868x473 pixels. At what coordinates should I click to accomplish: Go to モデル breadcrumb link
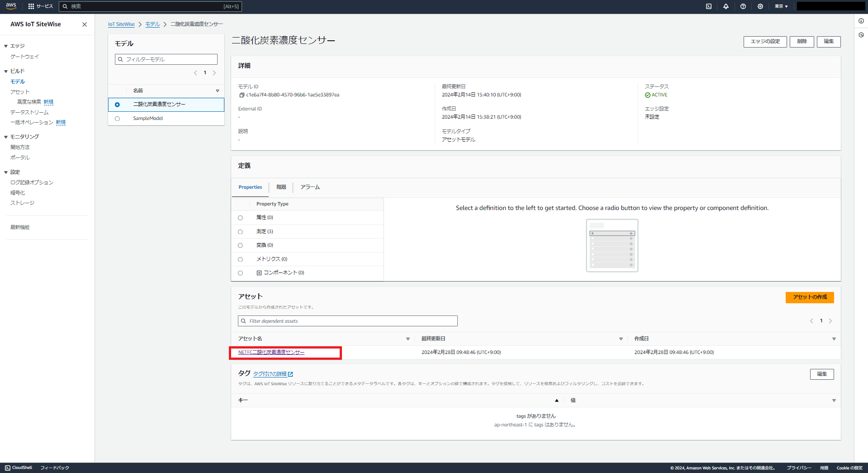coord(152,24)
